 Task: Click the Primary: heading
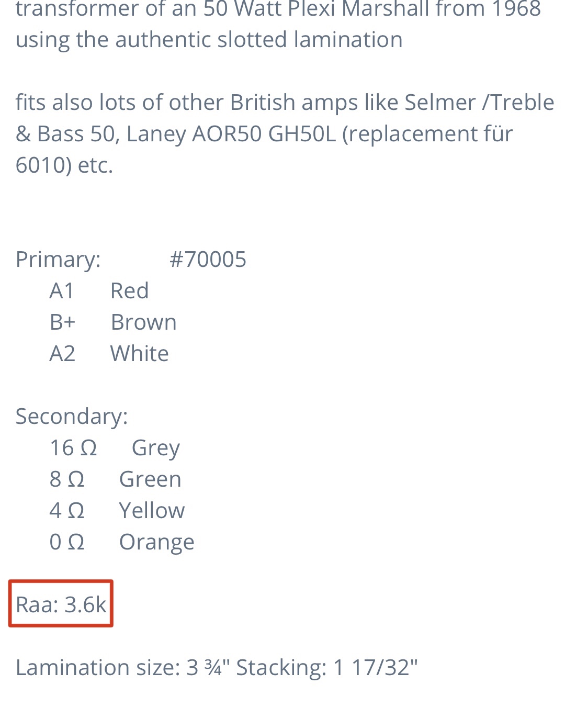58,259
